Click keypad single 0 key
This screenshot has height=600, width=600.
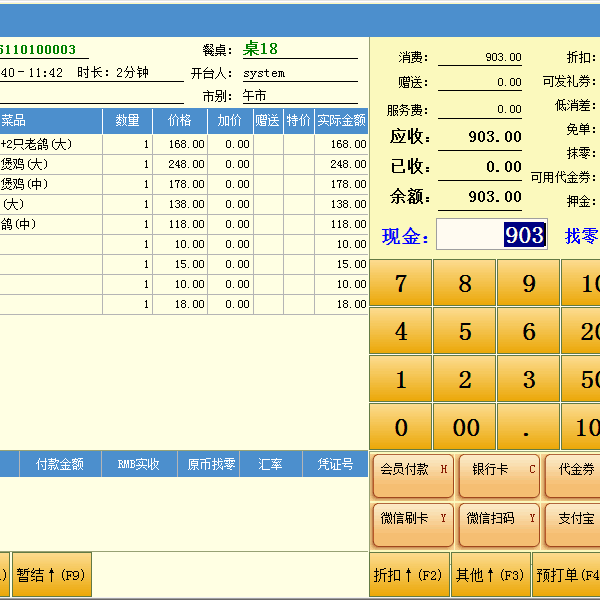click(x=401, y=427)
